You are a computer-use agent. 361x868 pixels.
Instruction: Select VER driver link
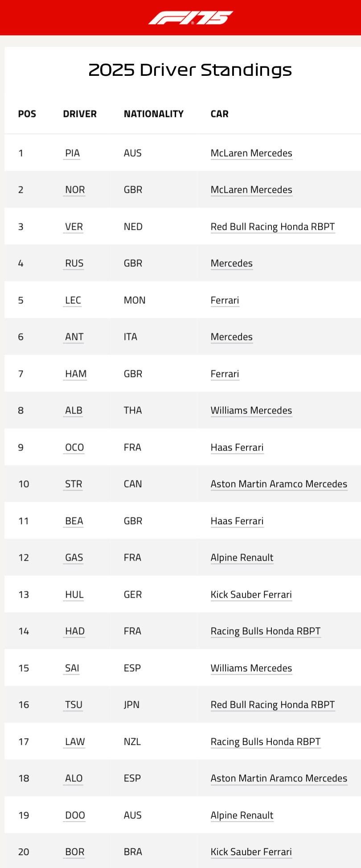(74, 227)
